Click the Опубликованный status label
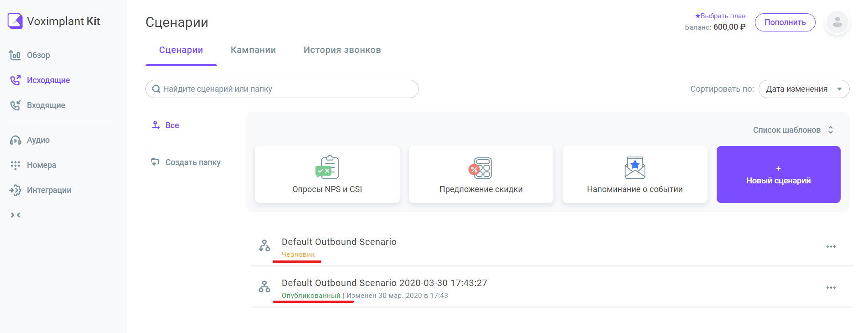 tap(311, 296)
